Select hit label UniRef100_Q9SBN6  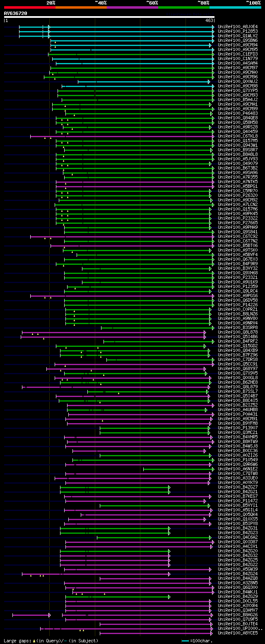coord(238,40)
